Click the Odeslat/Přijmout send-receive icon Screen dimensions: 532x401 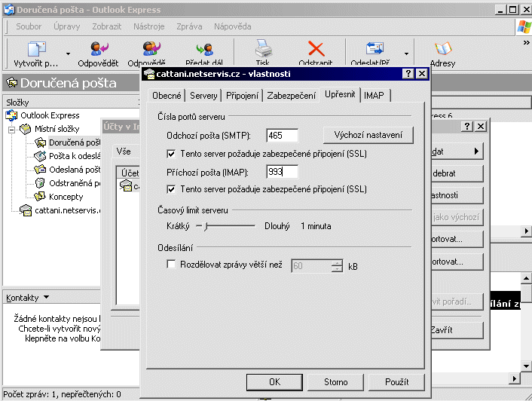375,48
